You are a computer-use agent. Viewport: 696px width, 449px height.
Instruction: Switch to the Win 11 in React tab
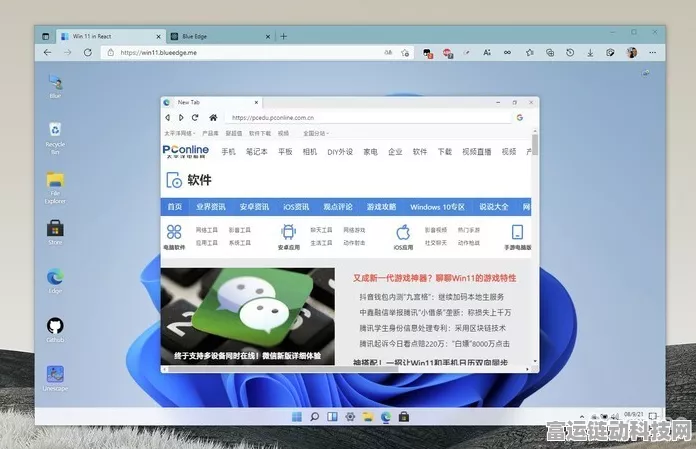pos(111,36)
